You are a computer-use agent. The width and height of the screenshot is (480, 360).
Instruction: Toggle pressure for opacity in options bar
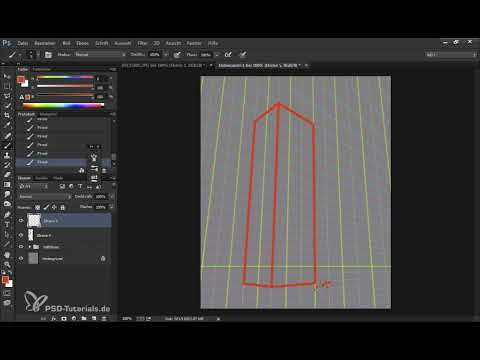(177, 54)
